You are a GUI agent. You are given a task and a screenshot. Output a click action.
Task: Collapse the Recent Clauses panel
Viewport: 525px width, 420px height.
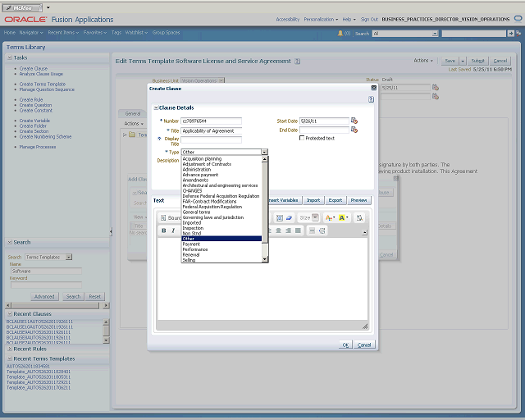10,314
